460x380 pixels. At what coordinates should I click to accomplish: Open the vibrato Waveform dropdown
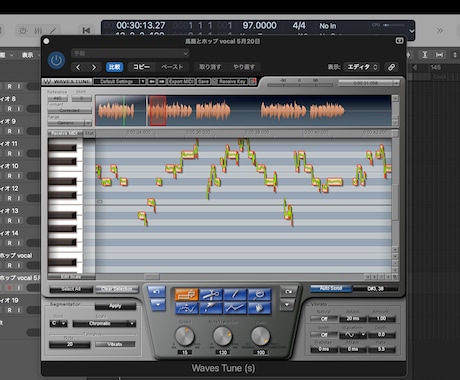[353, 335]
